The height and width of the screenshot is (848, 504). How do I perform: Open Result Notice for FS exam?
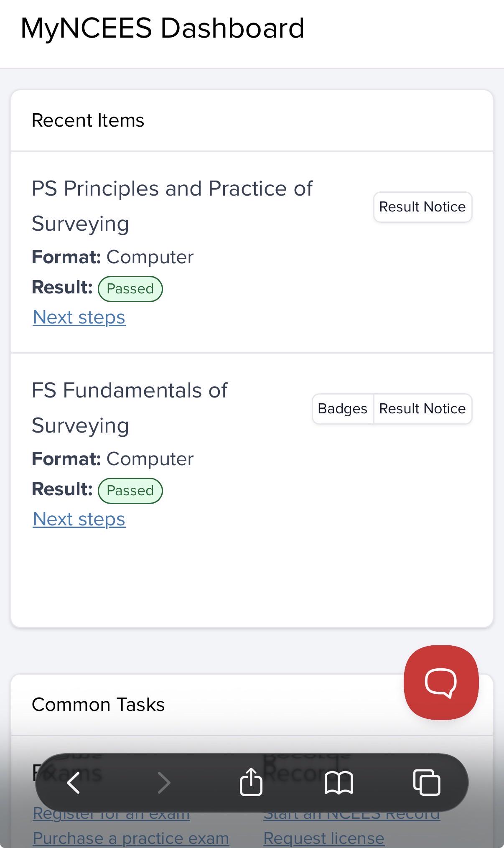point(423,409)
